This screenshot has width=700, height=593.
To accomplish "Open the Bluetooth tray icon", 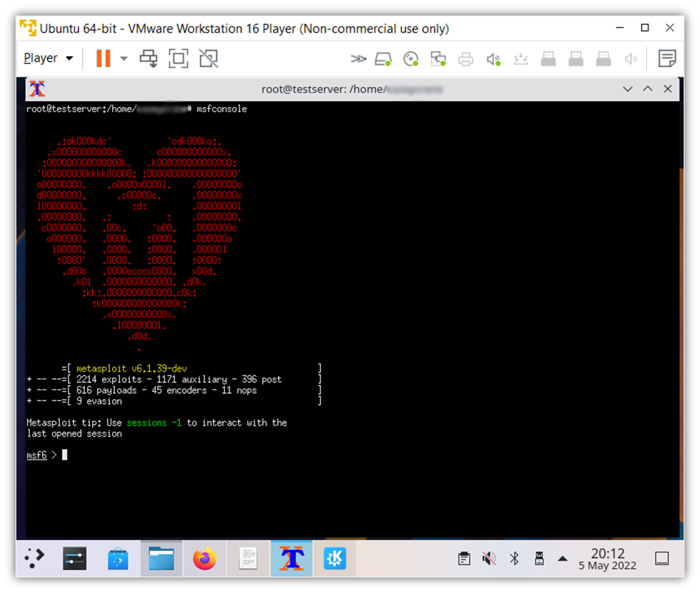I will [514, 558].
